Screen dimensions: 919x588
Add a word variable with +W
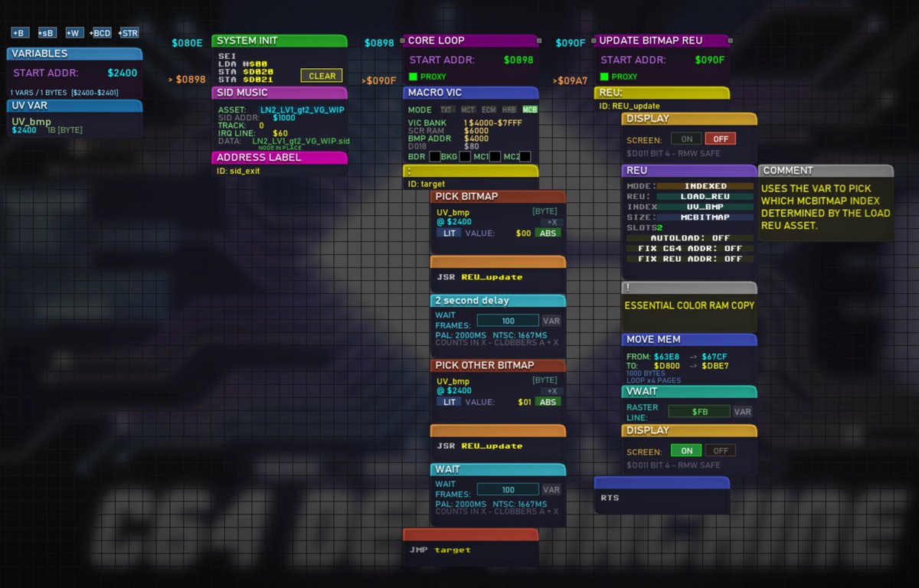(x=74, y=33)
